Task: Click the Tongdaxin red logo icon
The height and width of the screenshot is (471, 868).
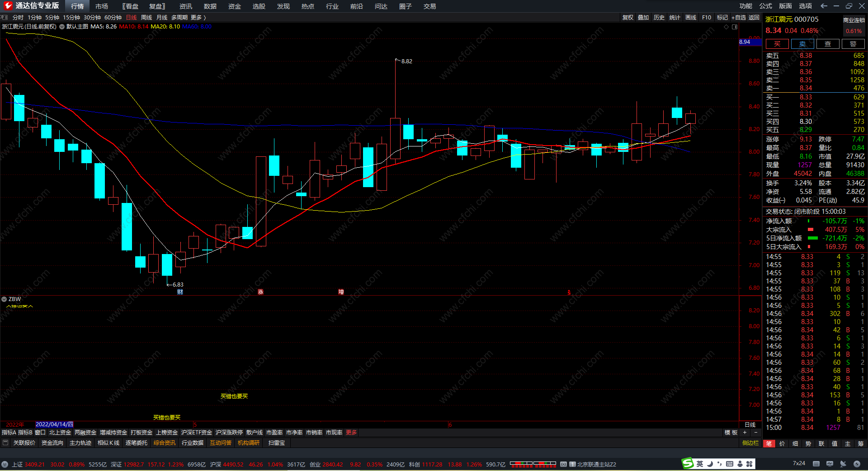Action: tap(8, 6)
